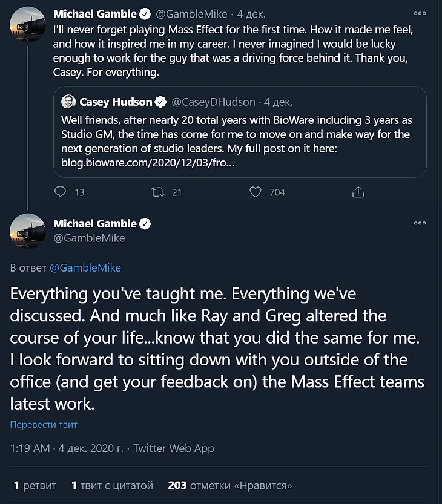The image size is (442, 504).
Task: Open @GambleMike mention after 'В ответ'
Action: point(85,267)
